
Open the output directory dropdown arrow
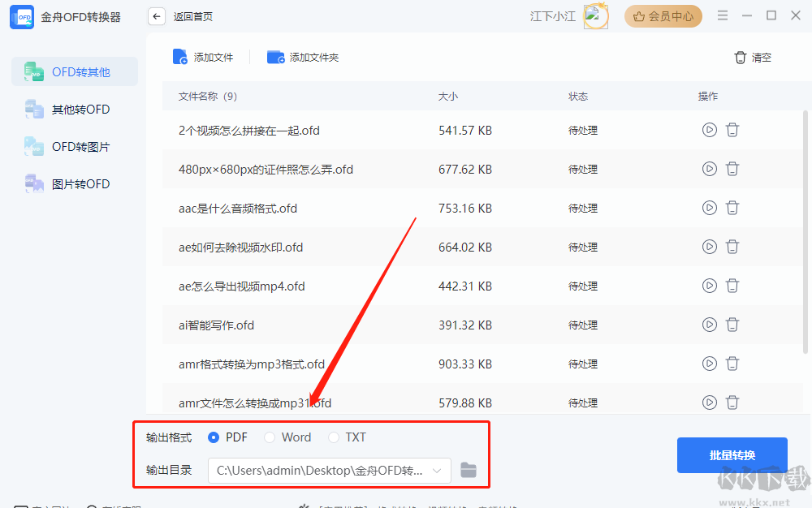click(x=438, y=471)
